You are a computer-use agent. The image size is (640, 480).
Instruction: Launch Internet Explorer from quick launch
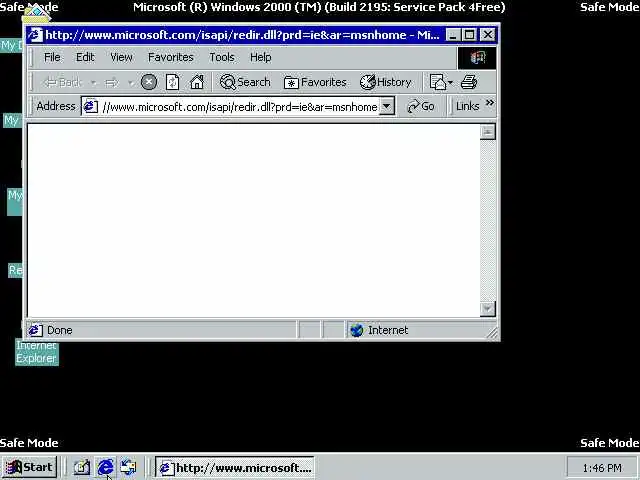[x=105, y=468]
